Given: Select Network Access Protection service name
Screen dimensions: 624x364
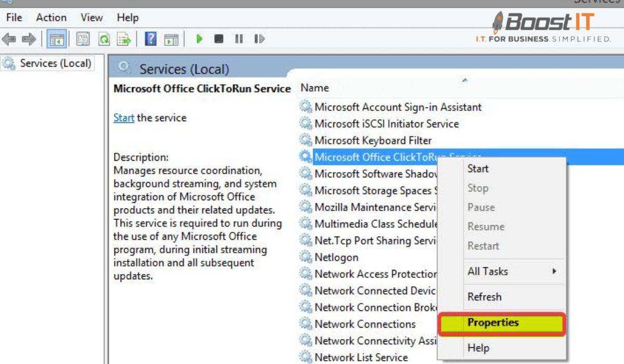Looking at the screenshot, I should (x=376, y=274).
